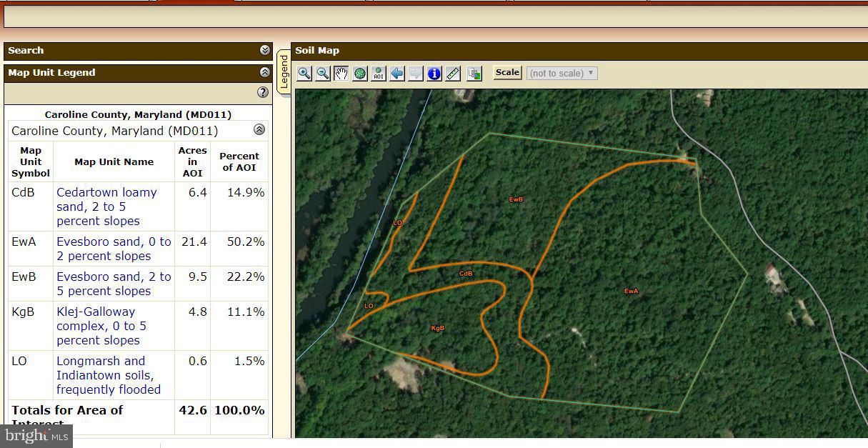
Task: Open the map scale dropdown
Action: [562, 73]
